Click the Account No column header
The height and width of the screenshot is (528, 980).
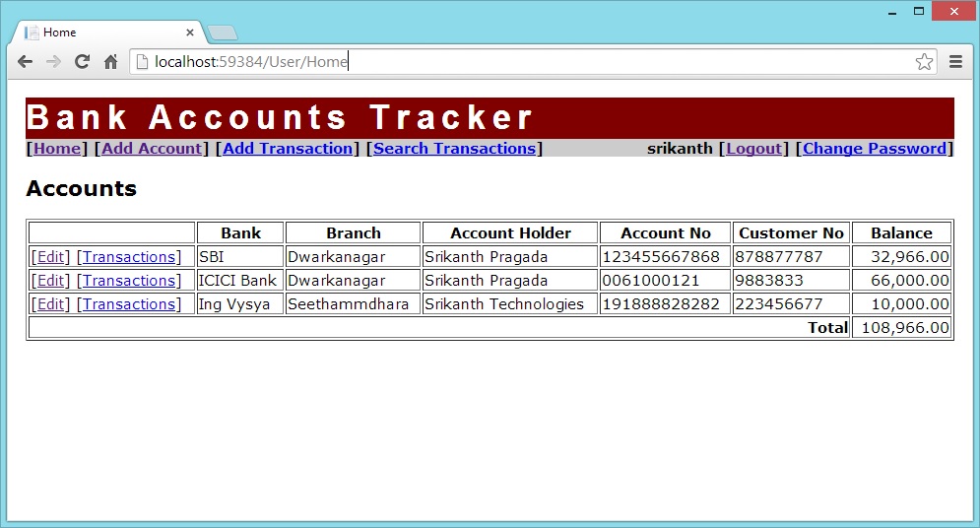click(665, 233)
